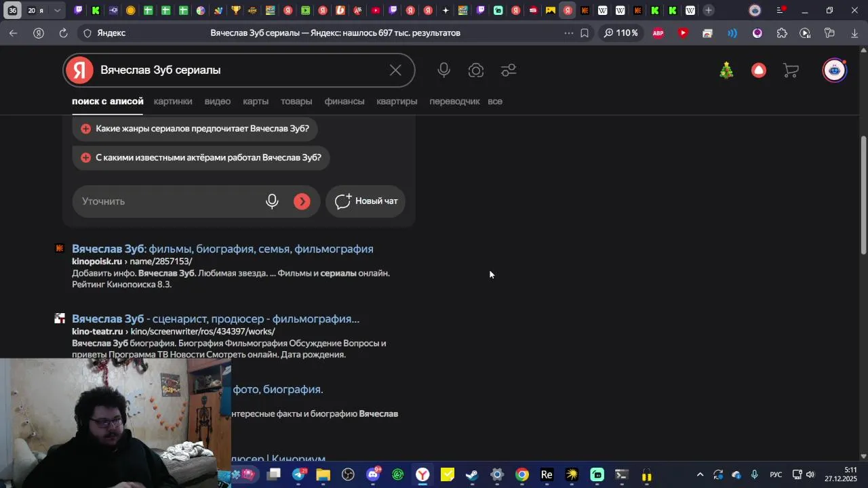The width and height of the screenshot is (868, 488).
Task: Open search settings sliders icon
Action: [509, 70]
